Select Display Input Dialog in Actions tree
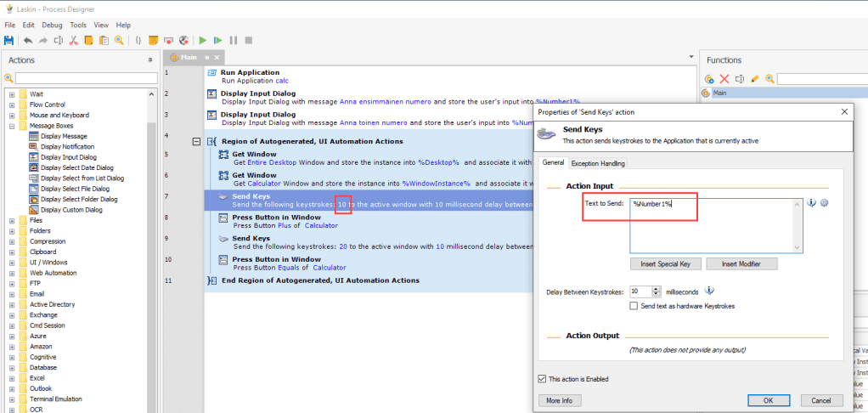868x413 pixels. 68,157
